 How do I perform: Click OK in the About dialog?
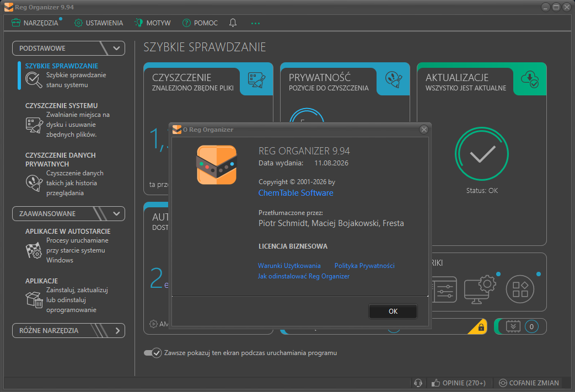(x=393, y=312)
